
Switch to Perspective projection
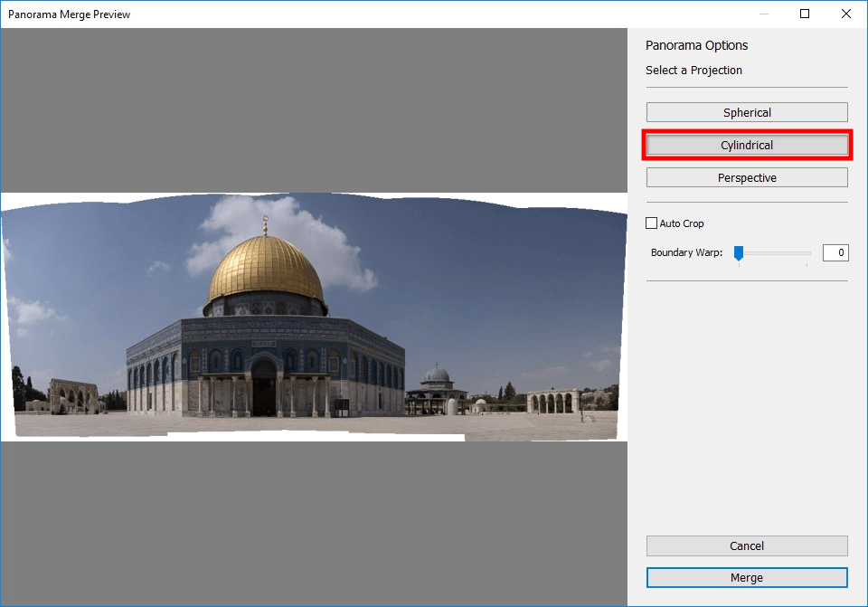point(747,178)
